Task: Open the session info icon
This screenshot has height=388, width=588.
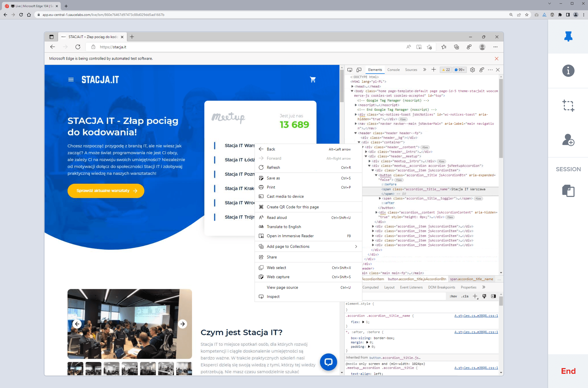Action: 568,71
